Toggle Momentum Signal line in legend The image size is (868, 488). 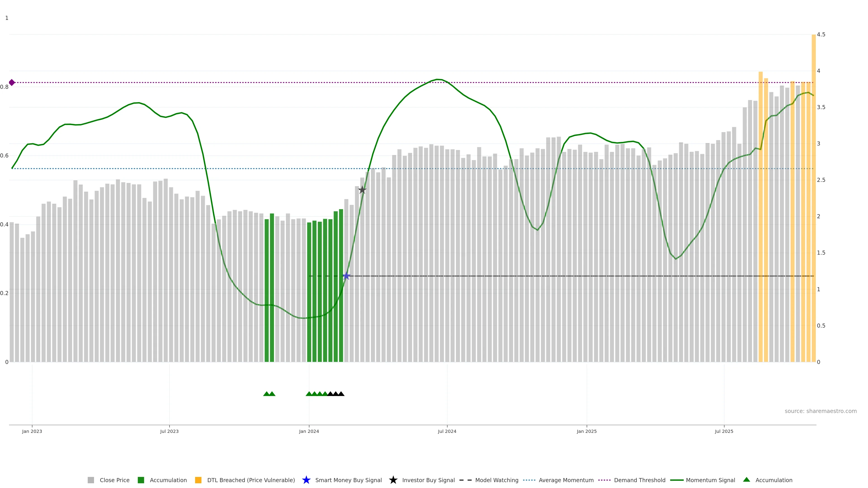click(x=710, y=480)
